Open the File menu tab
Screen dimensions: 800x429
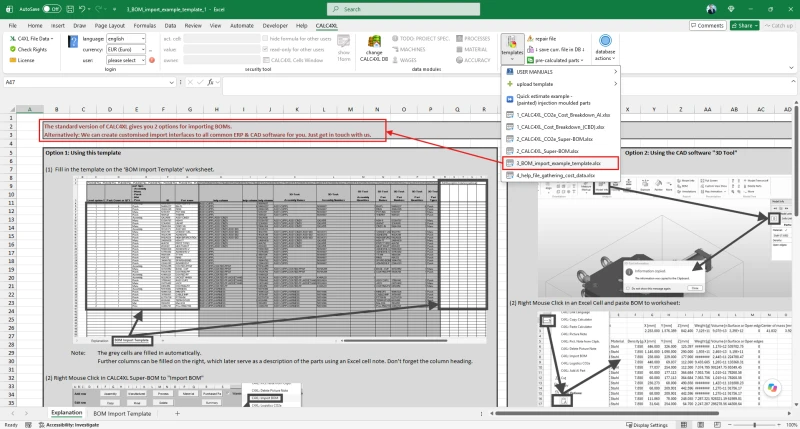[13, 26]
